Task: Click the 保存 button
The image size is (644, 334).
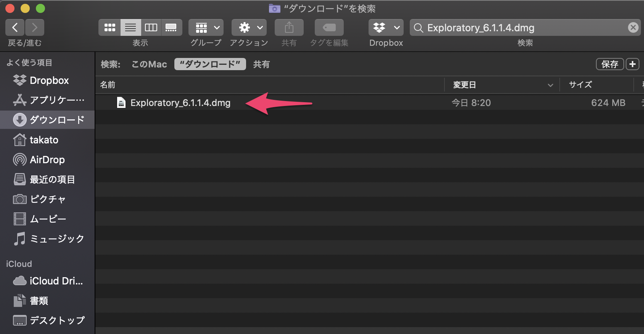Action: coord(610,64)
